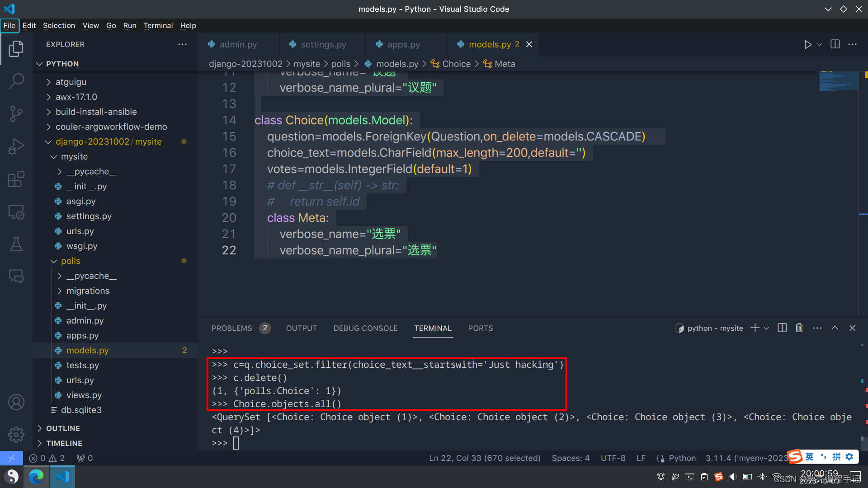
Task: Open the Sogou input method toolbar logo
Action: (796, 456)
